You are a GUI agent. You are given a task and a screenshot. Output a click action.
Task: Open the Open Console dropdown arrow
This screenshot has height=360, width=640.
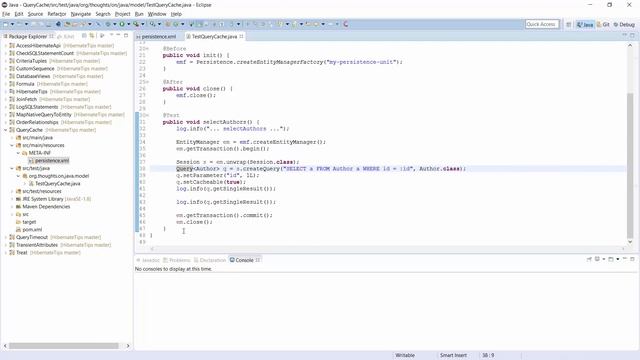(618, 259)
